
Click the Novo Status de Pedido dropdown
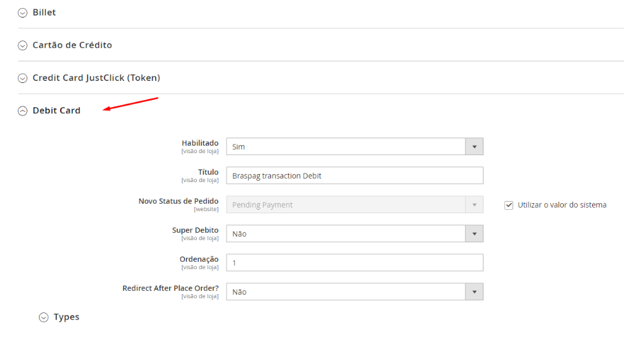[x=354, y=204]
